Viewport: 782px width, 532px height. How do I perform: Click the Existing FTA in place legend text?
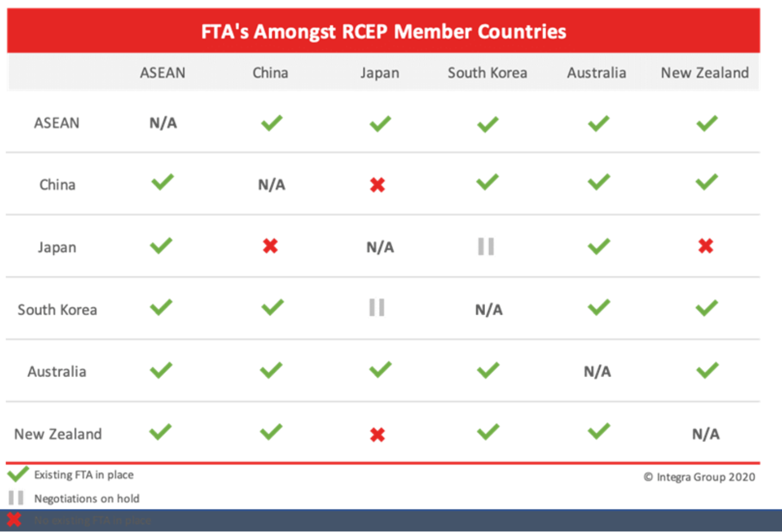tap(84, 475)
